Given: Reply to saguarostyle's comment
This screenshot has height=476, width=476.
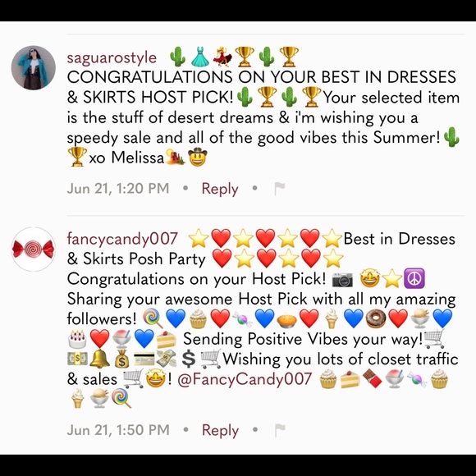Looking at the screenshot, I should 220,189.
